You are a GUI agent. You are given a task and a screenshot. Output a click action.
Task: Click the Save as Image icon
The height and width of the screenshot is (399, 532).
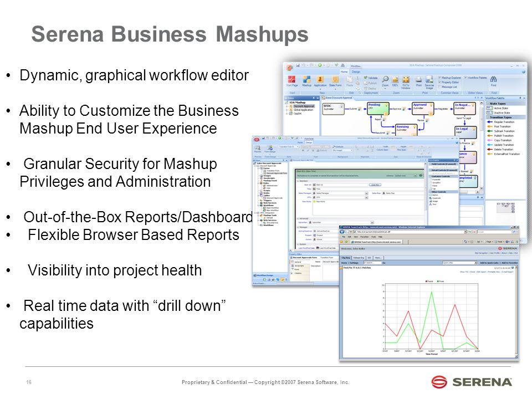click(x=429, y=79)
